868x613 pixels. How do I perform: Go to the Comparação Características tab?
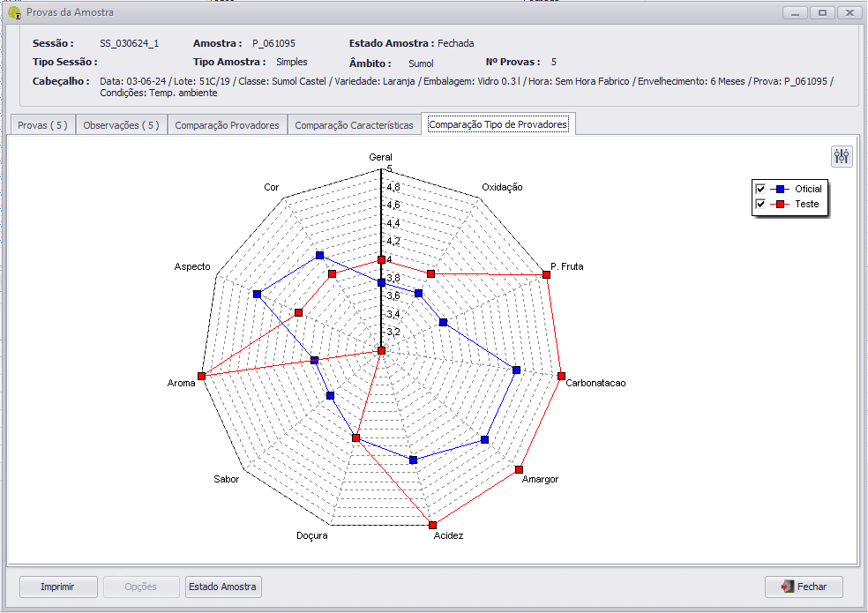354,125
